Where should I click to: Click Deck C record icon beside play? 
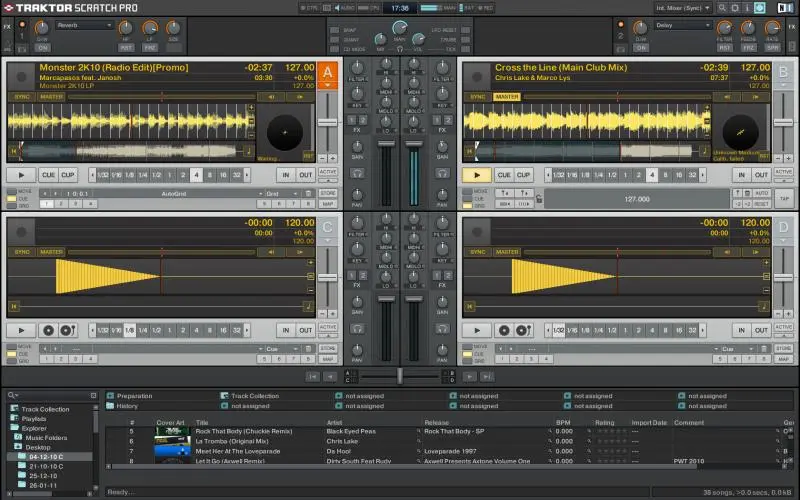pos(47,330)
